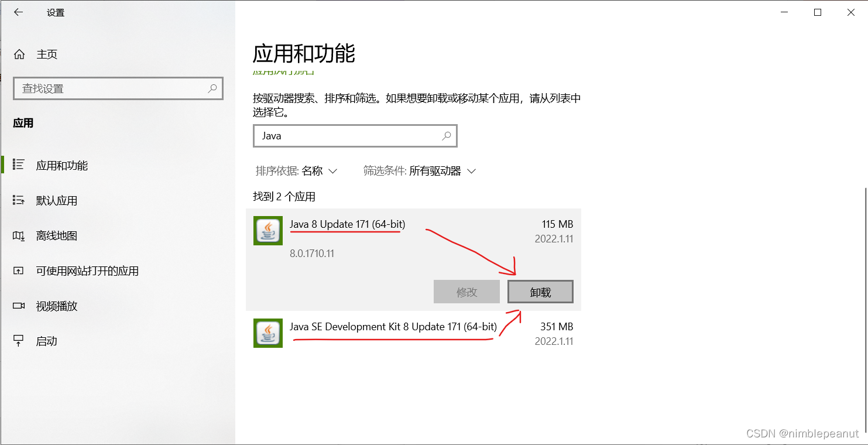
Task: Click the 应用 sidebar heading
Action: coord(23,123)
